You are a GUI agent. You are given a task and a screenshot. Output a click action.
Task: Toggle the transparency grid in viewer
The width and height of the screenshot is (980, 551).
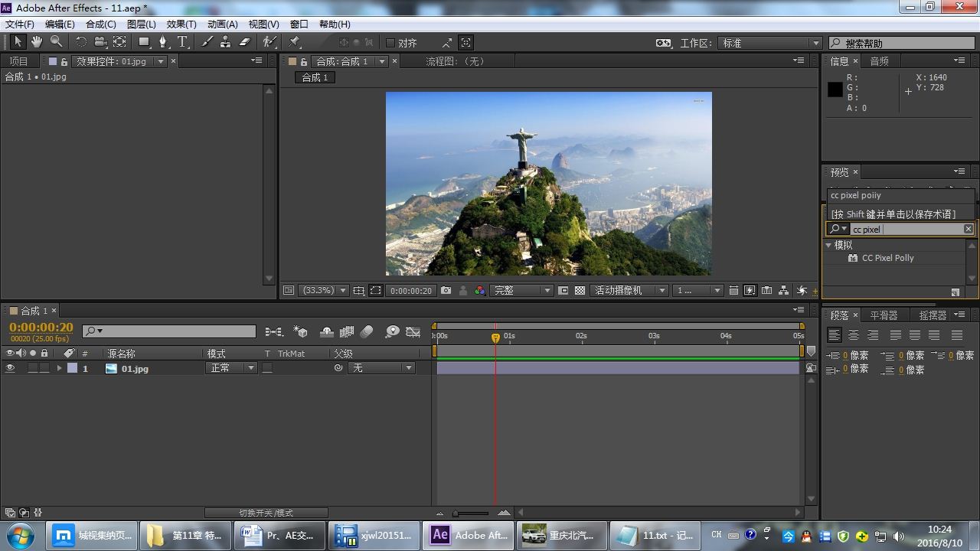[x=580, y=291]
